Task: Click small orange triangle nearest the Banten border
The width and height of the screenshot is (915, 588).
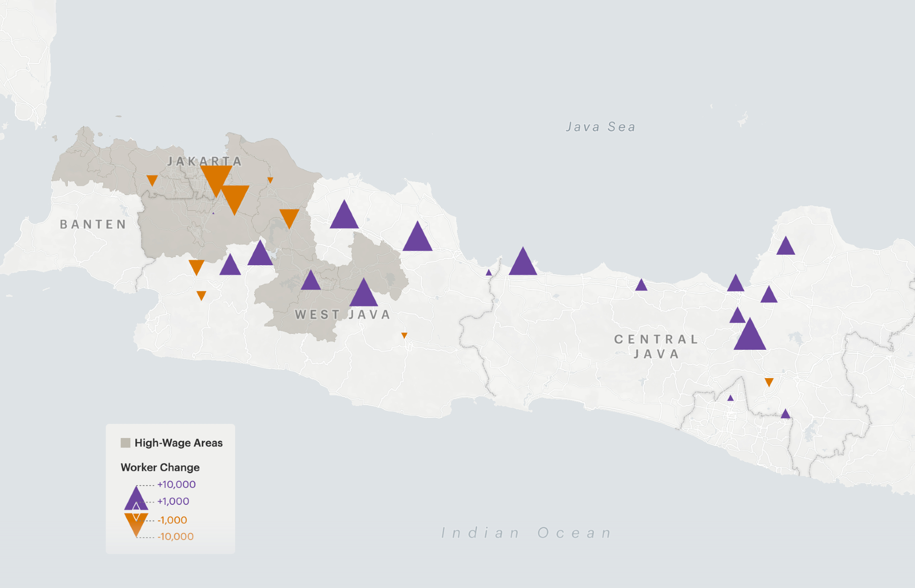Action: [x=152, y=180]
